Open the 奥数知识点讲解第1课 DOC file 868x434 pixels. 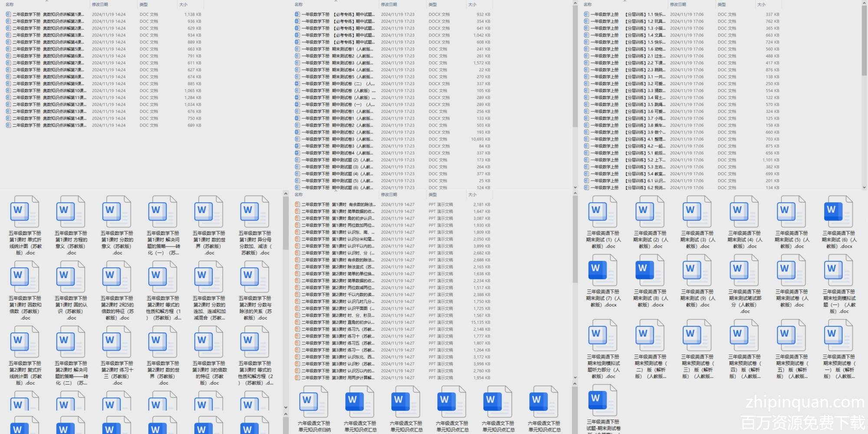click(48, 14)
